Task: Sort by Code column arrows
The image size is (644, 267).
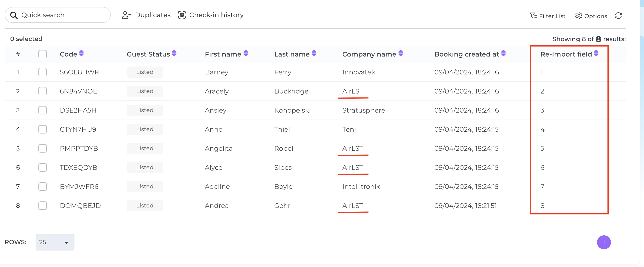Action: coord(81,53)
